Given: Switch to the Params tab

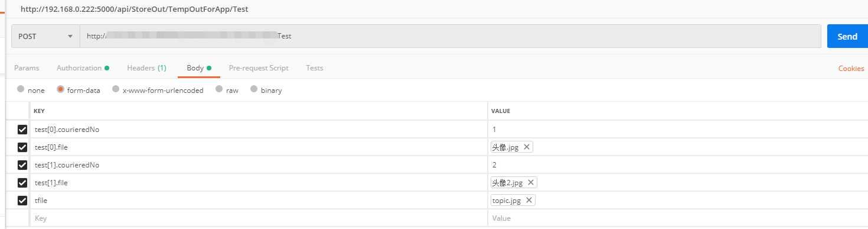Looking at the screenshot, I should point(27,68).
